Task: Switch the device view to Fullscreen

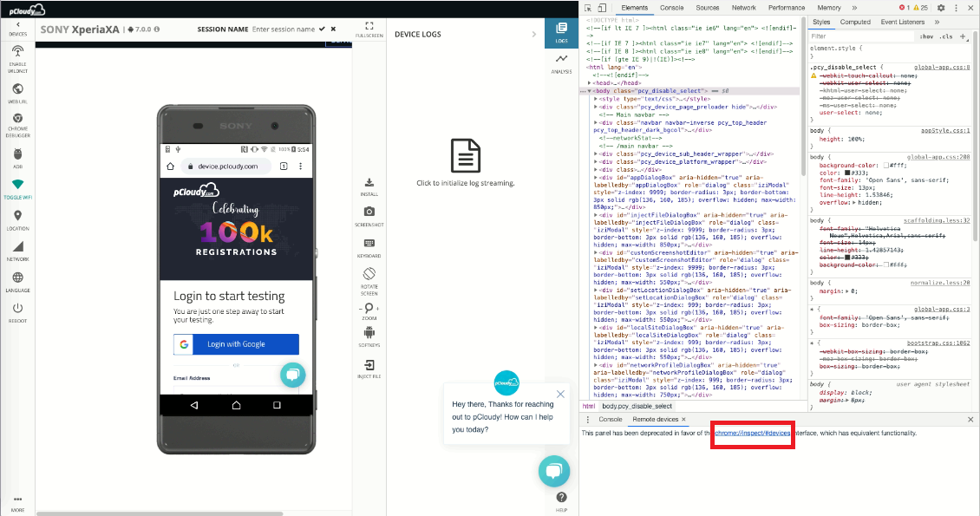Action: (369, 29)
